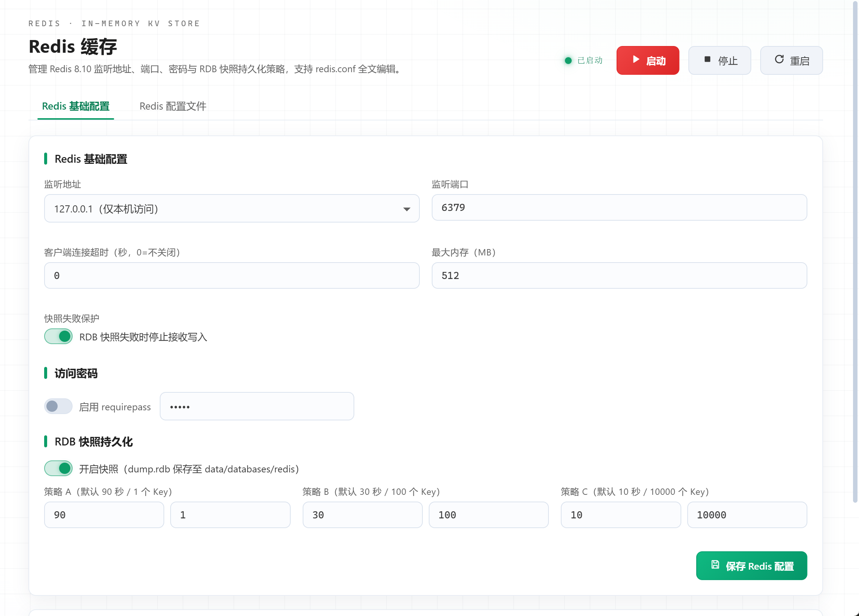Click 策略 B key count field showing 100

tap(489, 515)
